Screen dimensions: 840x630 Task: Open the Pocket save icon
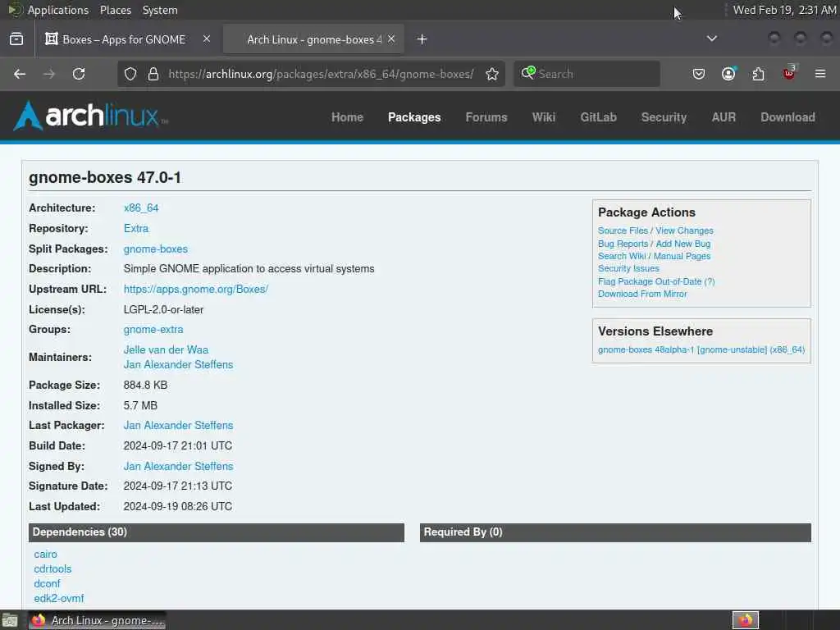(x=699, y=74)
